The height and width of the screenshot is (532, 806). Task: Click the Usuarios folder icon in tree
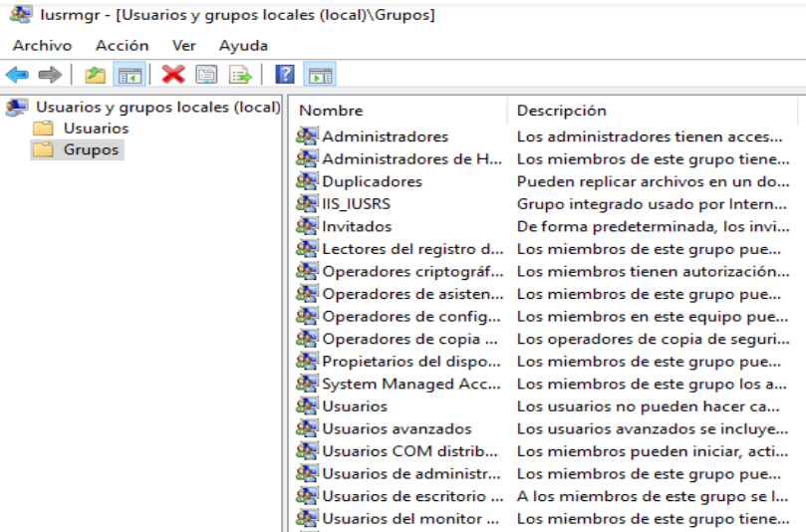pos(43,128)
